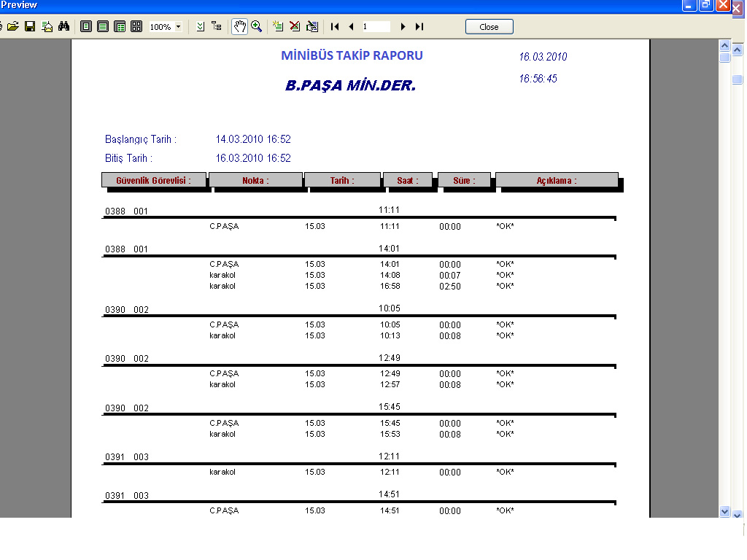The image size is (747, 560).
Task: Jump to the last page
Action: (419, 27)
